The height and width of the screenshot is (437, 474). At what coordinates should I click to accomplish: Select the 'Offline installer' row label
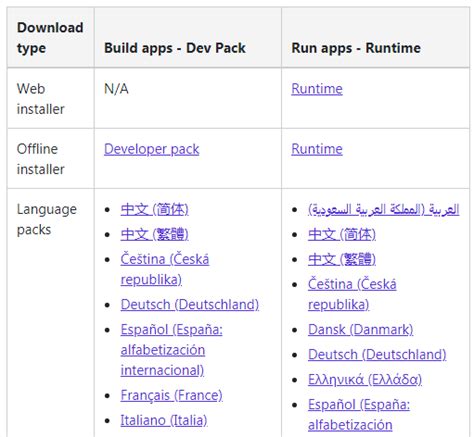(40, 159)
